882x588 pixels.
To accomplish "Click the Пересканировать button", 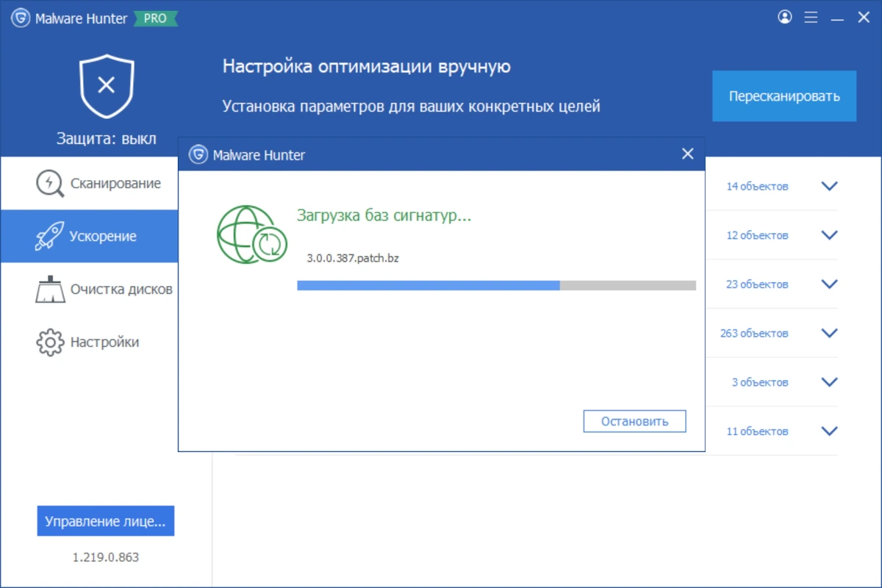I will pos(784,96).
